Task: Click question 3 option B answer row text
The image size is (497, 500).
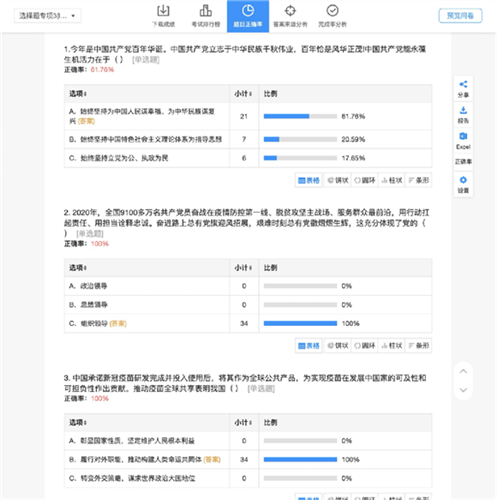Action: point(145,459)
